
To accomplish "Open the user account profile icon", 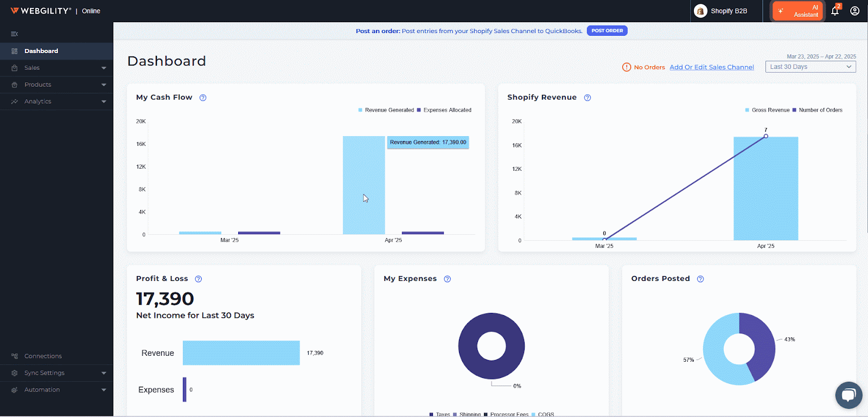I will click(854, 11).
